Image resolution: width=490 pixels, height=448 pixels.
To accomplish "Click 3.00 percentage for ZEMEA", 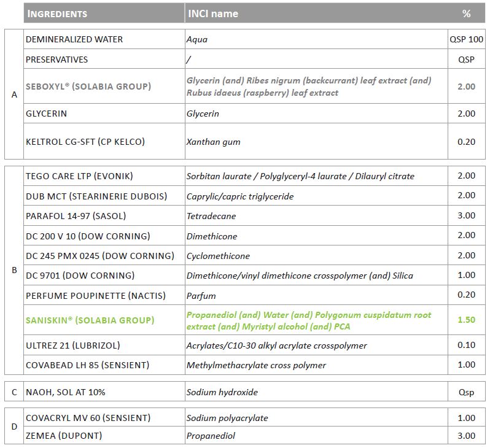I will coord(466,436).
